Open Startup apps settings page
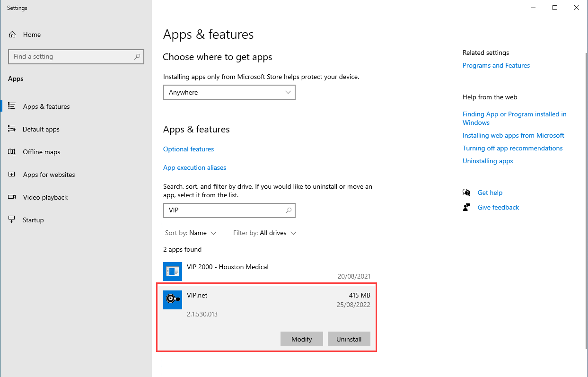This screenshot has height=377, width=588. pos(33,220)
